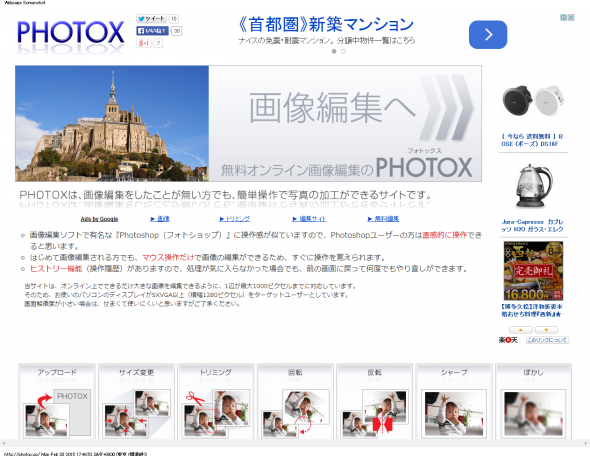Open the 画像 ad link
The height and width of the screenshot is (456, 590).
(160, 219)
